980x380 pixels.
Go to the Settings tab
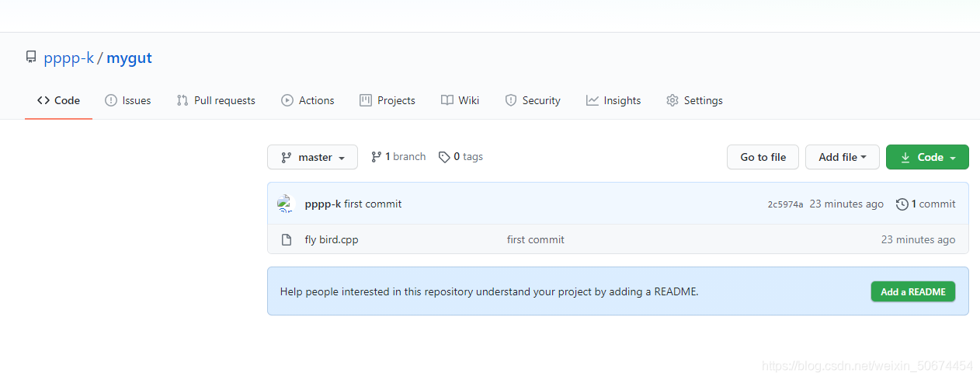pyautogui.click(x=694, y=100)
